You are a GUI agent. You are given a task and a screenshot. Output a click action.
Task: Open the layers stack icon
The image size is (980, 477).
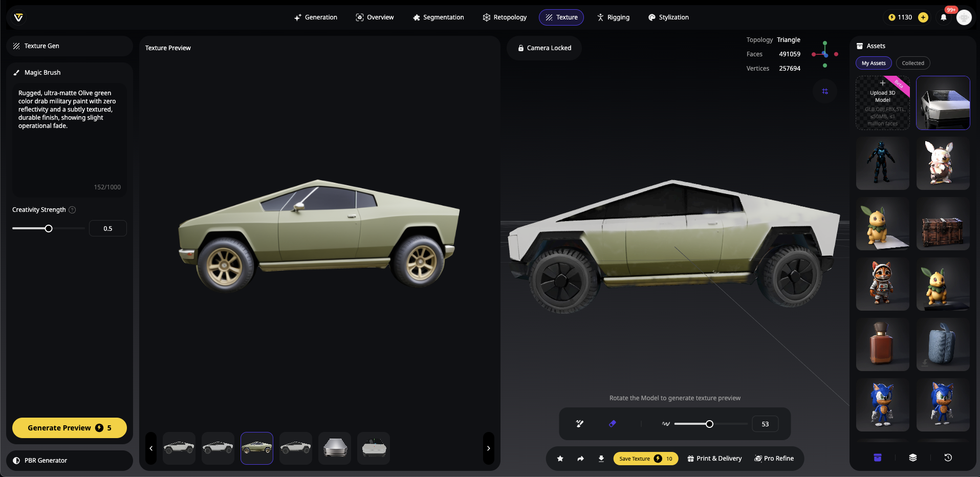913,458
